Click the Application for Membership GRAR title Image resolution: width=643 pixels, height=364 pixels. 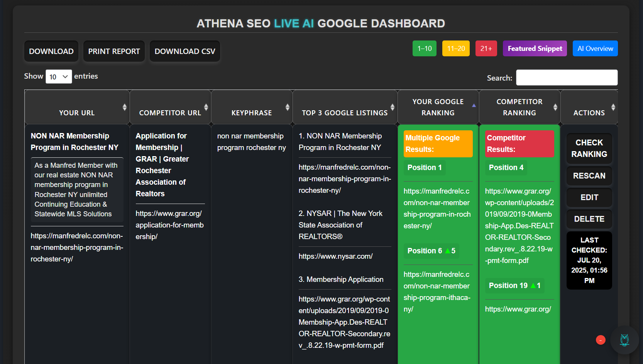[162, 165]
